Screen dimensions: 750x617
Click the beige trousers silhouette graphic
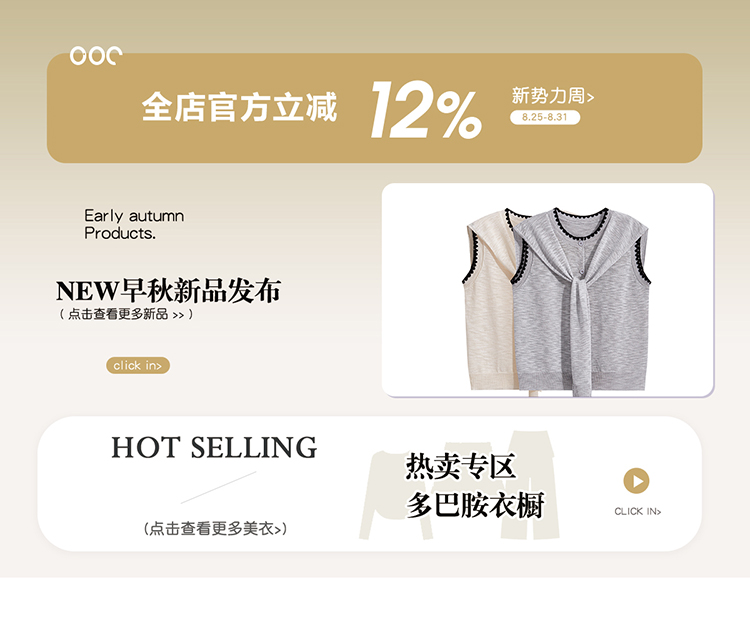point(529,483)
